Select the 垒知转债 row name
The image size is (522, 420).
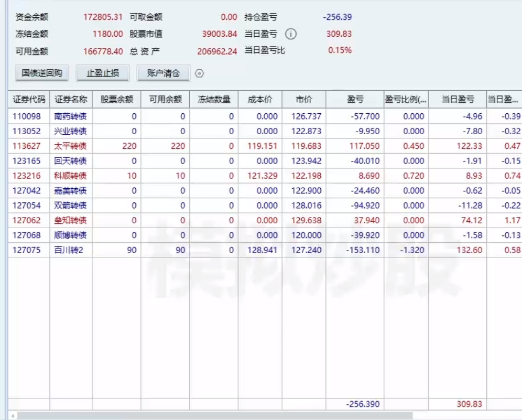point(70,220)
